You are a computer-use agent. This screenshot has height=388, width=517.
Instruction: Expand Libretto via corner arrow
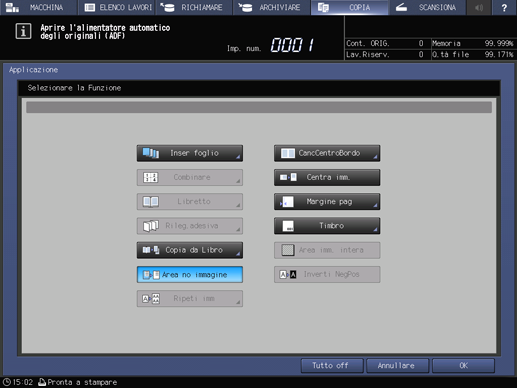click(x=238, y=205)
